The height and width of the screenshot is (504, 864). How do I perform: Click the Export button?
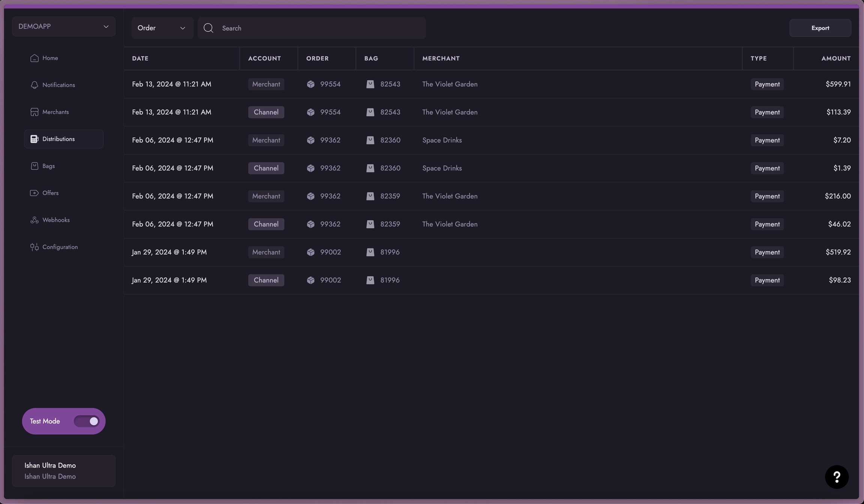[x=820, y=28]
